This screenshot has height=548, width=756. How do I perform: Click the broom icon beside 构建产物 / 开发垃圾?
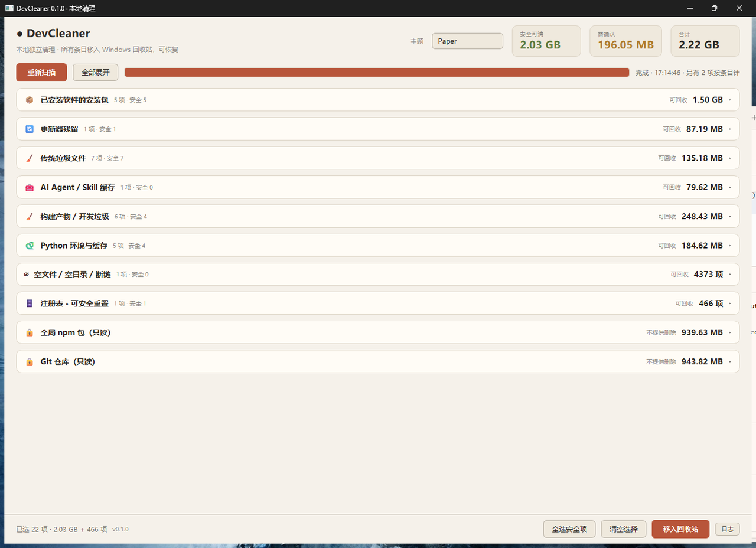30,216
